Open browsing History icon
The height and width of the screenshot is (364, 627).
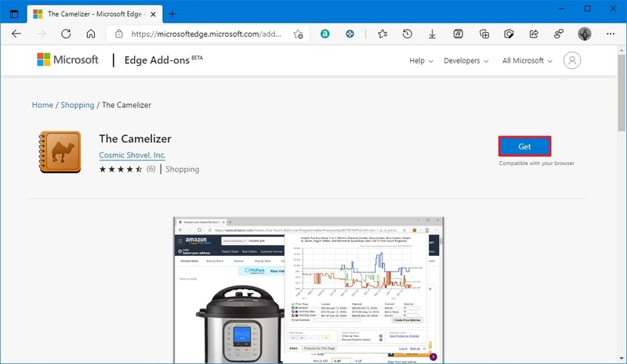(408, 34)
